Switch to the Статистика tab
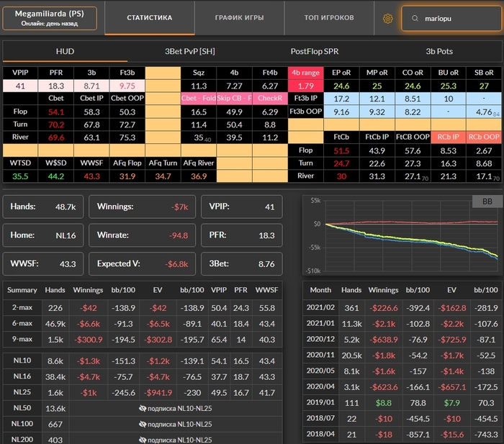 (149, 18)
